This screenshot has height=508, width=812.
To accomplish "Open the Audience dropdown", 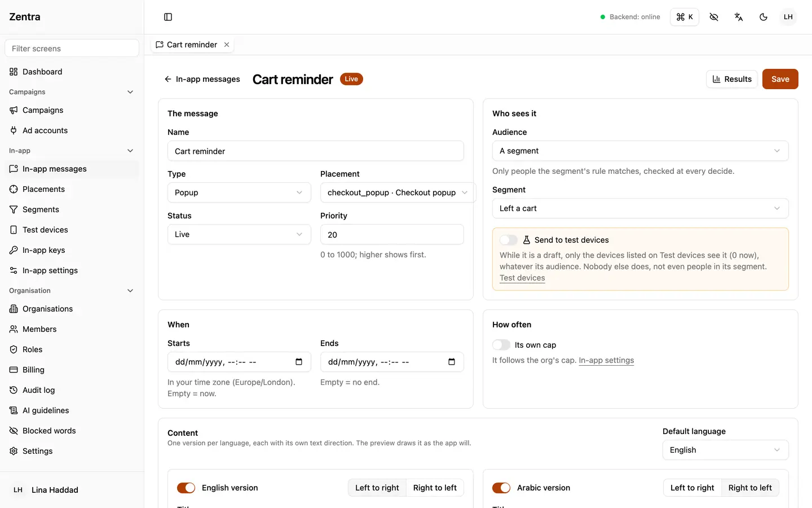I will click(x=640, y=151).
